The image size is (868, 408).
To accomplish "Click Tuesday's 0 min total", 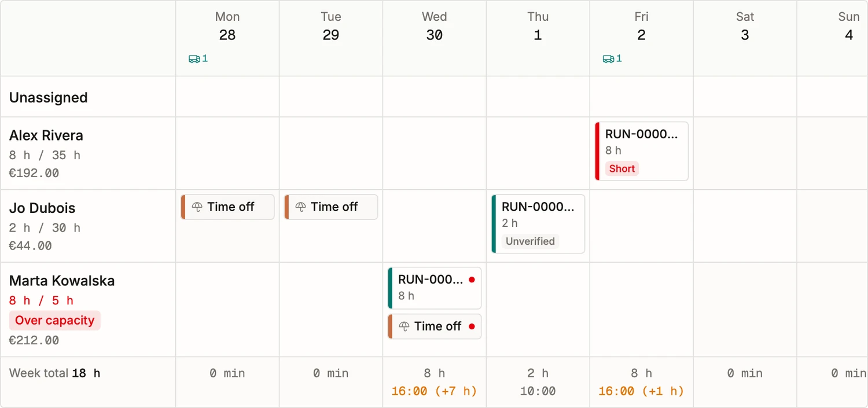I will tap(331, 373).
